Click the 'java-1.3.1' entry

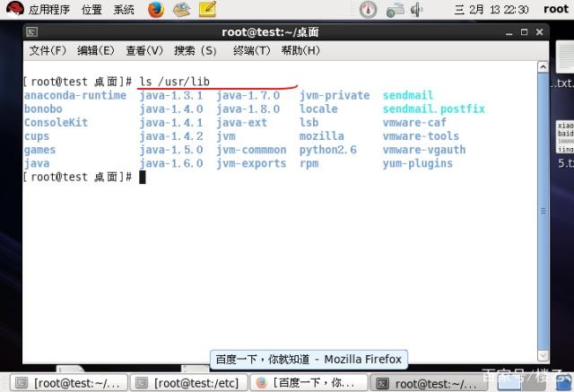(x=171, y=95)
